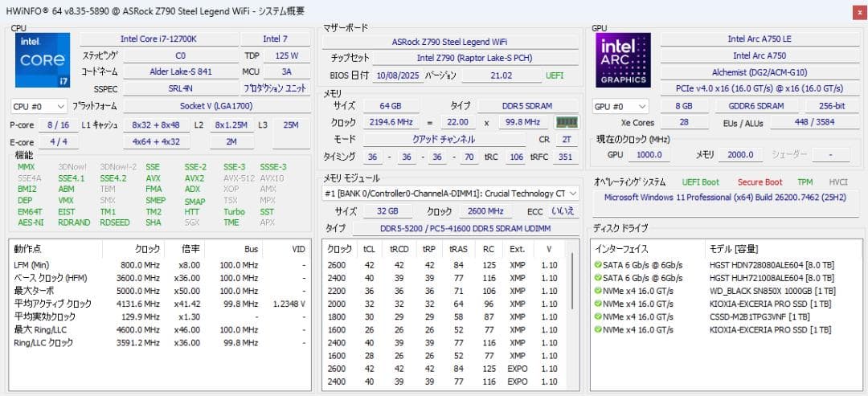Click the Secure Boot status label
868x396 pixels.
(x=759, y=182)
